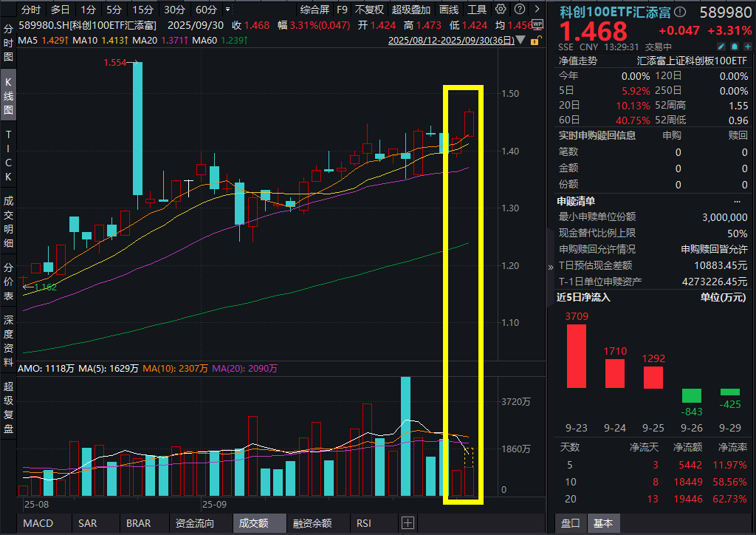Open 超级叠加 overlay menu
The width and height of the screenshot is (756, 535).
[x=410, y=10]
